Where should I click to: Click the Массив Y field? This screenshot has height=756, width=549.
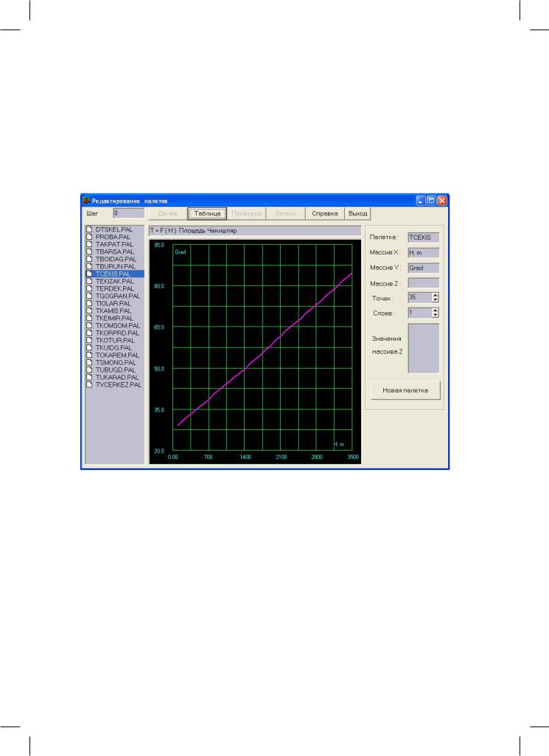(423, 268)
